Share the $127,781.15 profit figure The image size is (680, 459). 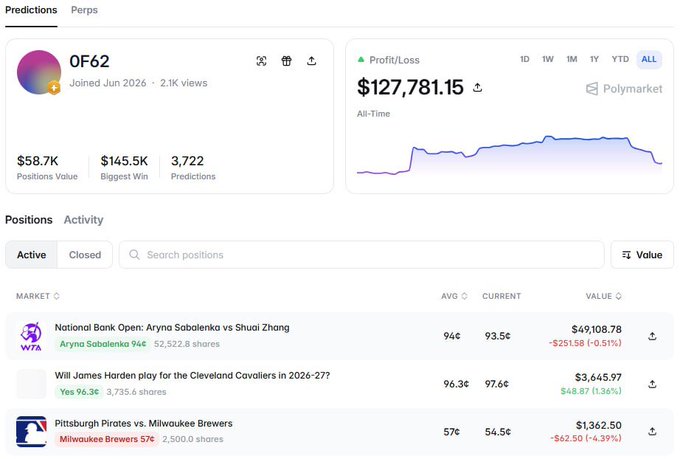(477, 88)
